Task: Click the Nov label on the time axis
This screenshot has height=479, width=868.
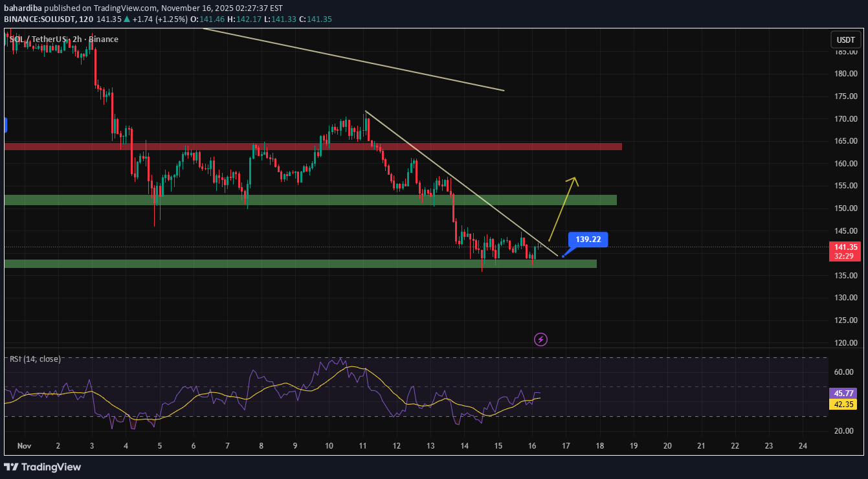Action: click(x=24, y=446)
